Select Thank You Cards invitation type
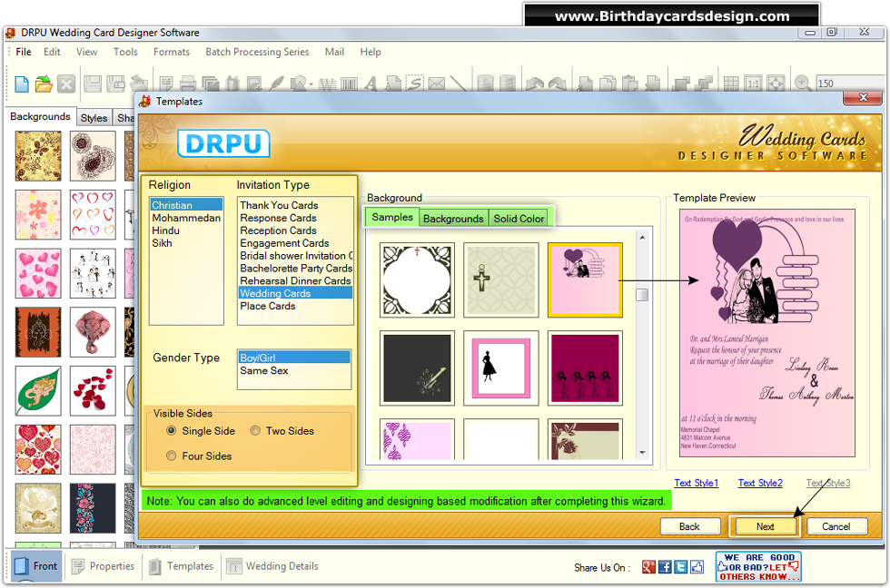Screen dimensions: 890x588 [295, 205]
